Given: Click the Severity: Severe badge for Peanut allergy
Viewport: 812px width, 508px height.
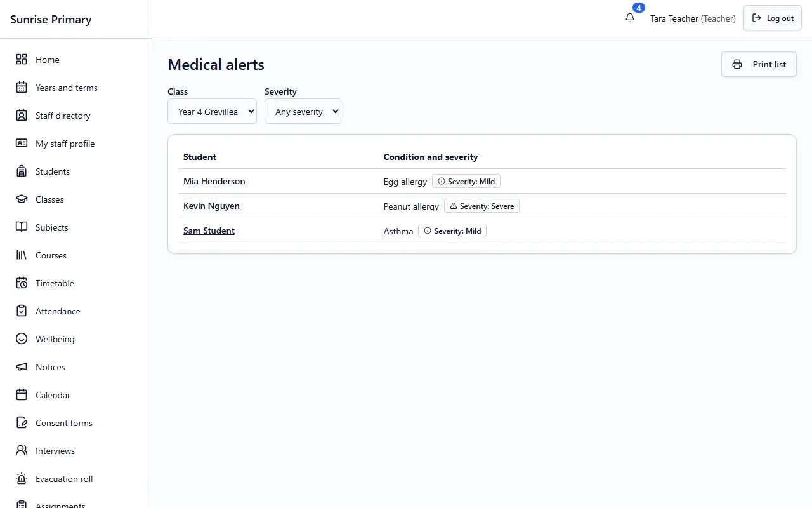Looking at the screenshot, I should (x=481, y=206).
